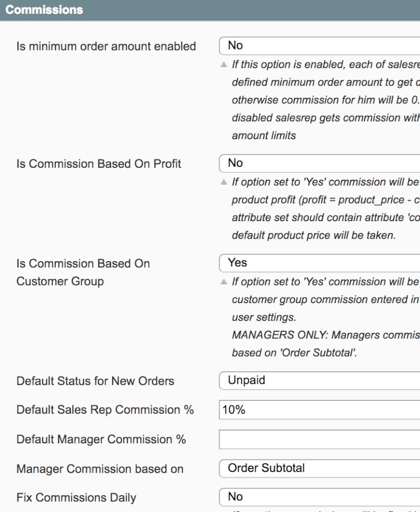Viewport: 420px width, 512px height.
Task: Click the empty Default Manager Commission % field
Action: (x=319, y=439)
